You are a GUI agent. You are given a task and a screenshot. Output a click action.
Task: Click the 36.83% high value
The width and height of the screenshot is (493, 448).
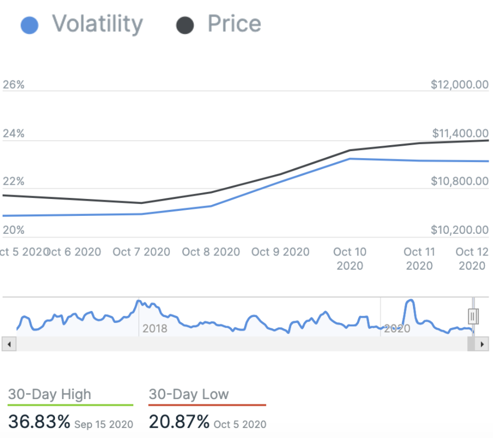click(39, 422)
